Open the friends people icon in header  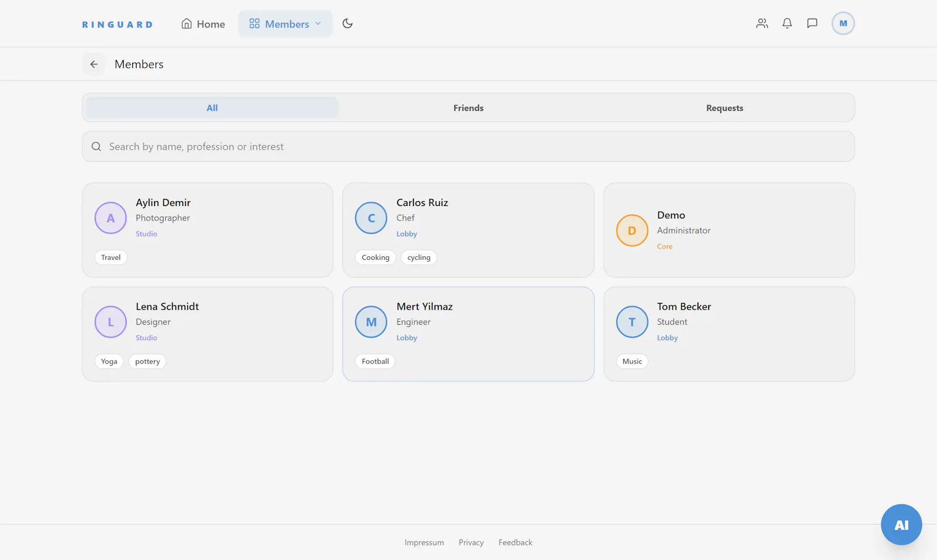click(762, 23)
